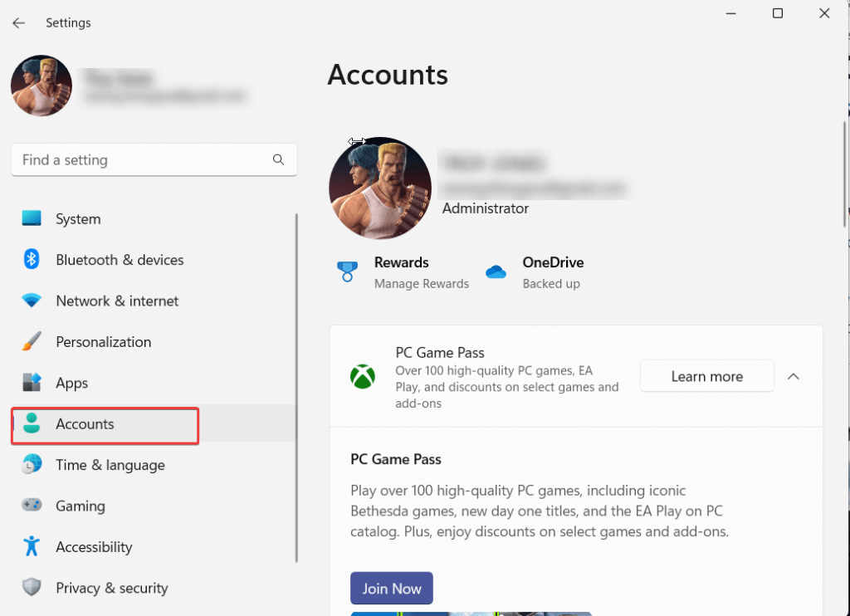Viewport: 850px width, 616px height.
Task: Open OneDrive Backed up status
Action: [x=551, y=284]
